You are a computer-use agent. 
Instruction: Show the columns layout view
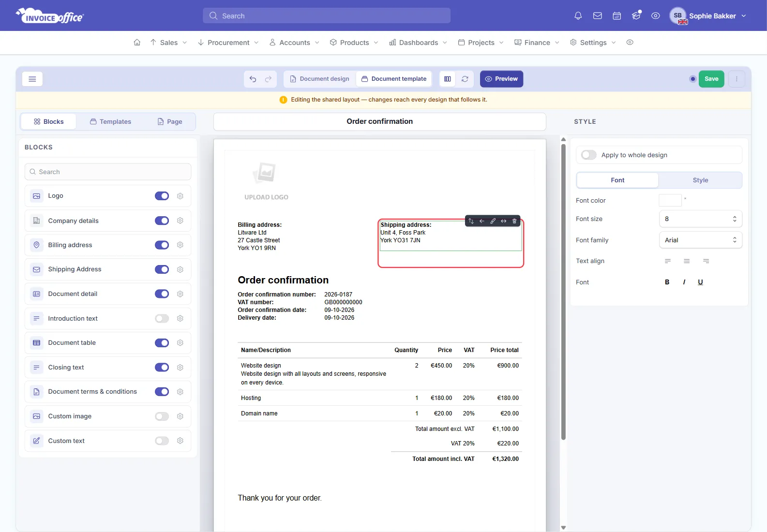click(x=448, y=79)
